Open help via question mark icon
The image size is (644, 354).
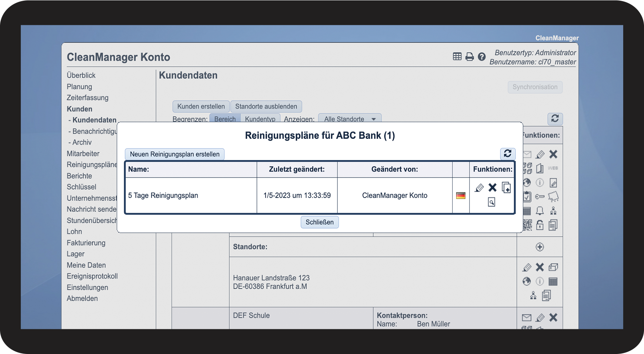coord(481,57)
